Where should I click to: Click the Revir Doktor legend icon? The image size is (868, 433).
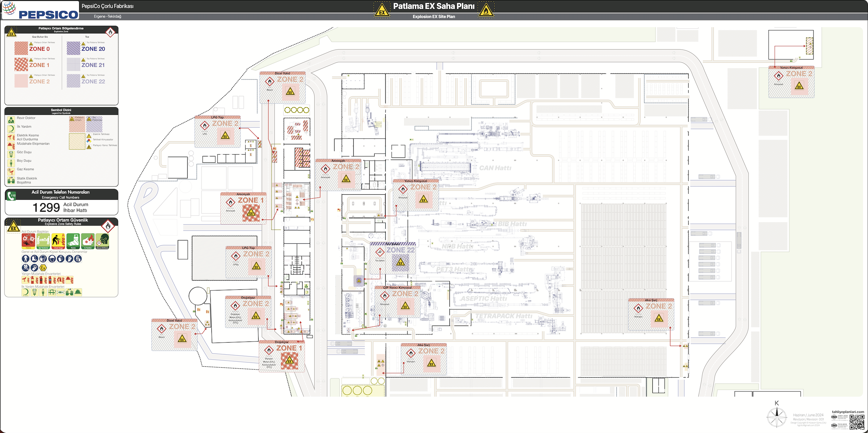11,120
